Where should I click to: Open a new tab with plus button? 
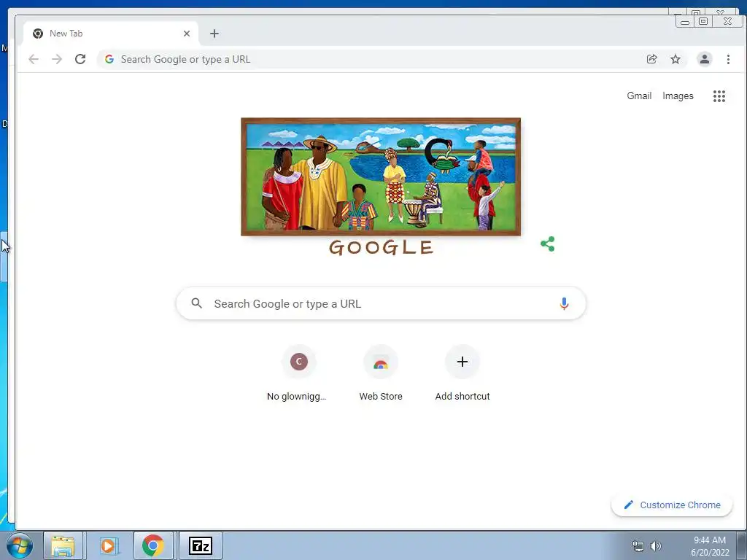pos(214,34)
